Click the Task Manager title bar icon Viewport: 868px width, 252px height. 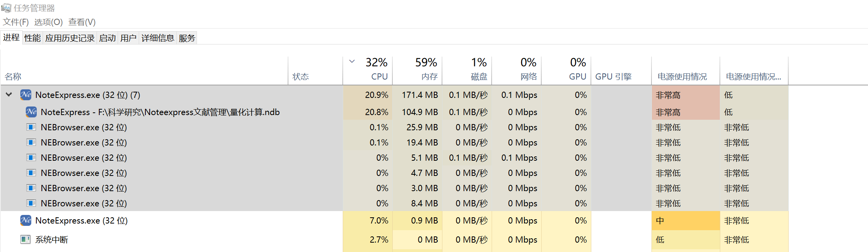pyautogui.click(x=6, y=8)
